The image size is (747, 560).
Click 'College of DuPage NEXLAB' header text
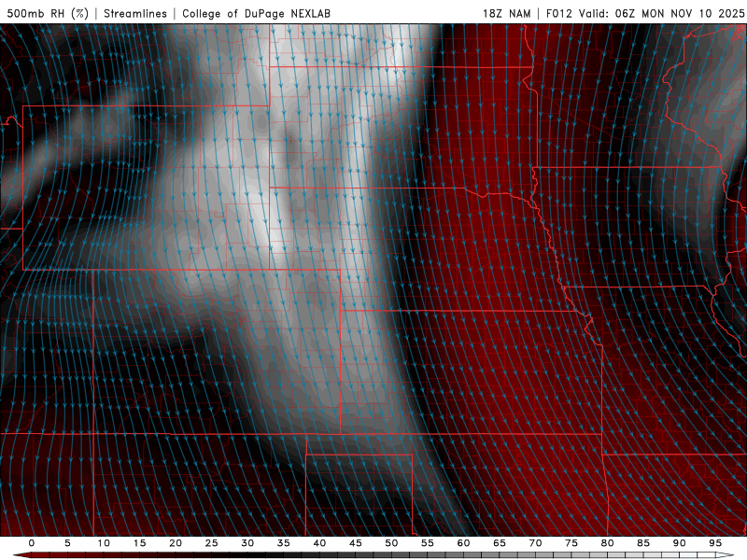tap(256, 13)
